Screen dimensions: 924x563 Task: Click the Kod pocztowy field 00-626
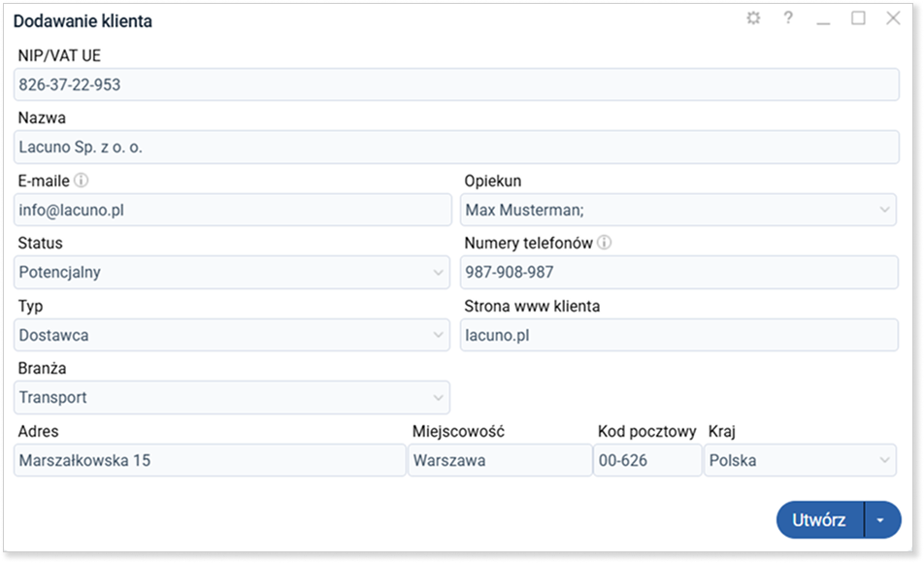(647, 460)
